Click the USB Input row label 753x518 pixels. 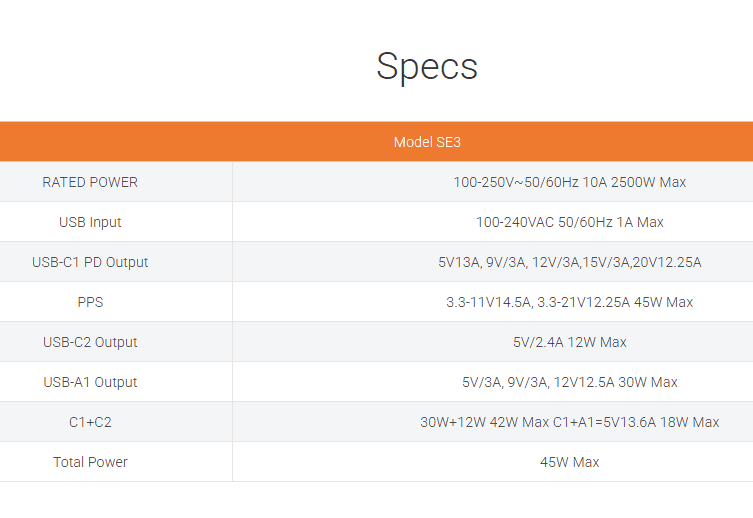pos(90,222)
